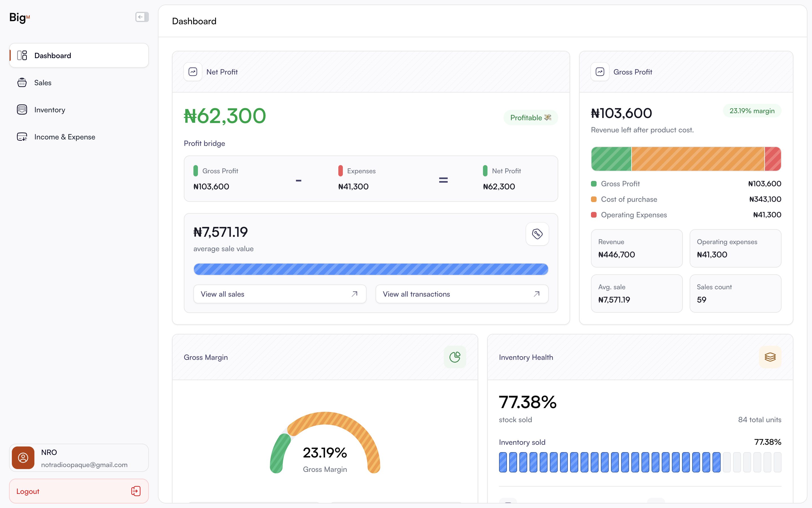Click the NRO user avatar icon
812x508 pixels.
click(23, 457)
